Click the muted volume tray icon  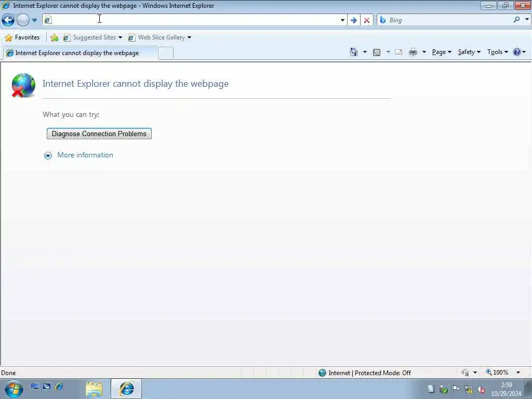(x=481, y=389)
